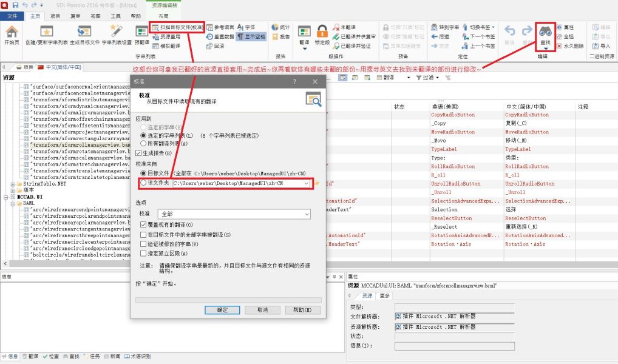Open 切换书签 dropdown
The width and height of the screenshot is (618, 364).
pyautogui.click(x=478, y=27)
